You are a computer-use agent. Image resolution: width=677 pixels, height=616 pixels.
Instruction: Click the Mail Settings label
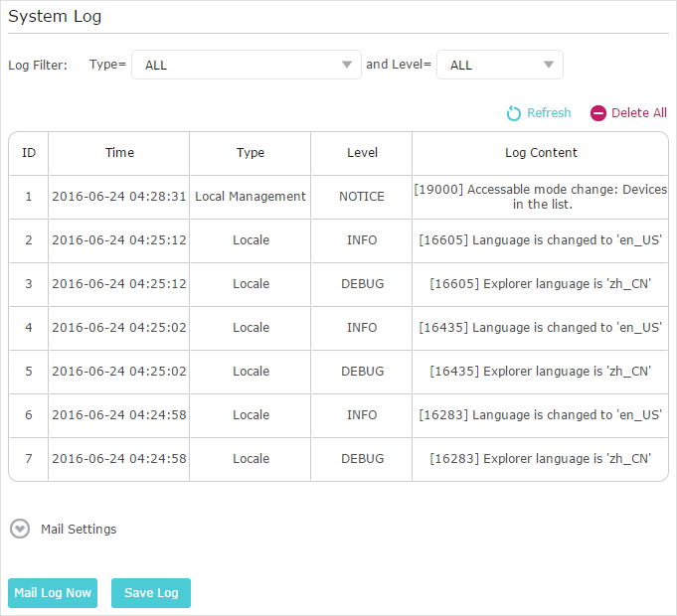pyautogui.click(x=79, y=530)
